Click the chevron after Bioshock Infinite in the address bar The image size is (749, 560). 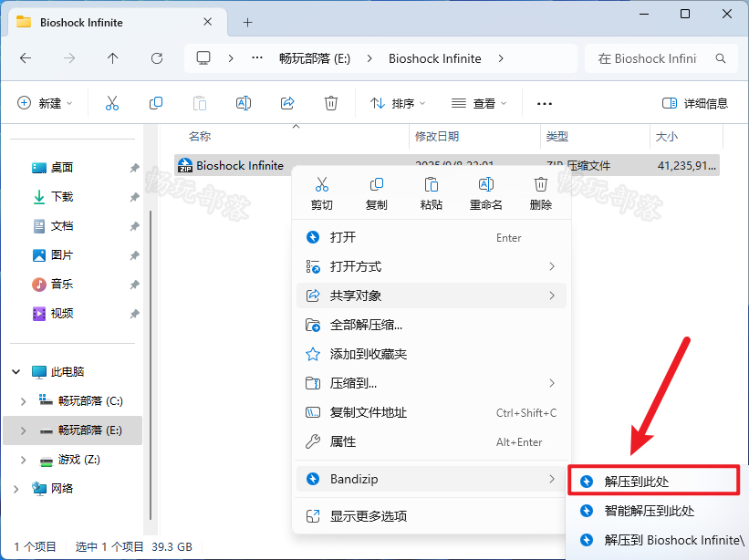point(501,58)
